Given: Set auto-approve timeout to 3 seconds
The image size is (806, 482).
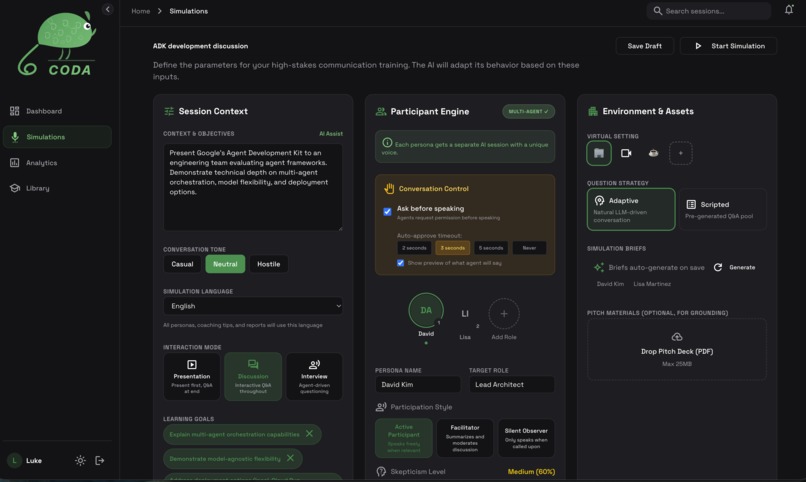Looking at the screenshot, I should (452, 248).
